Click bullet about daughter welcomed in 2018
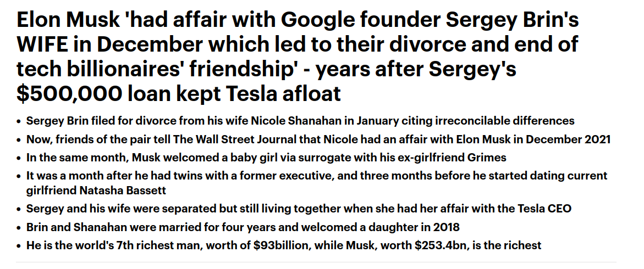This screenshot has height=269, width=644. point(243,227)
